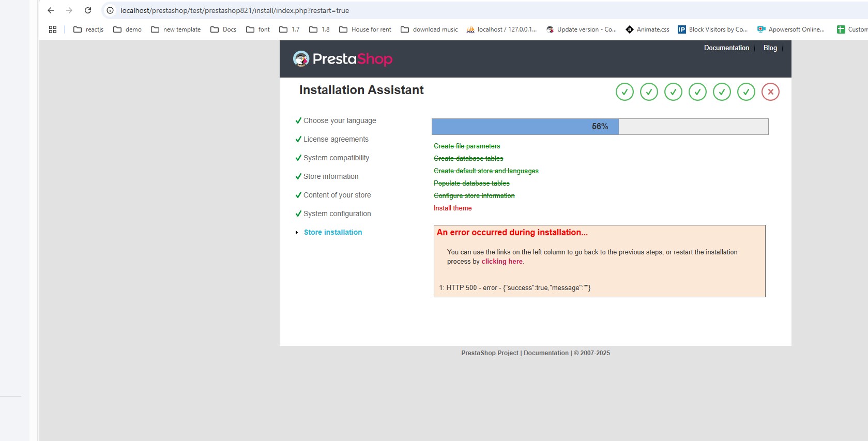Open the Animate.css bookmark
Image resolution: width=868 pixels, height=441 pixels.
(647, 29)
